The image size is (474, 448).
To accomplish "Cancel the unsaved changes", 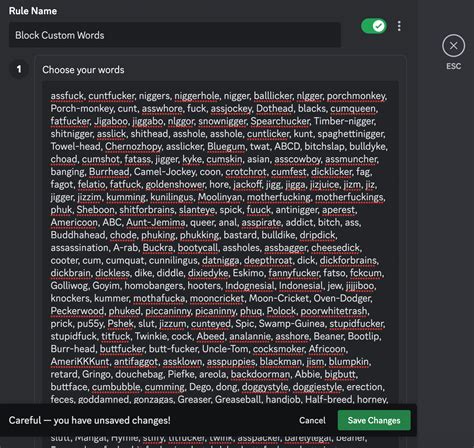I will 312,420.
